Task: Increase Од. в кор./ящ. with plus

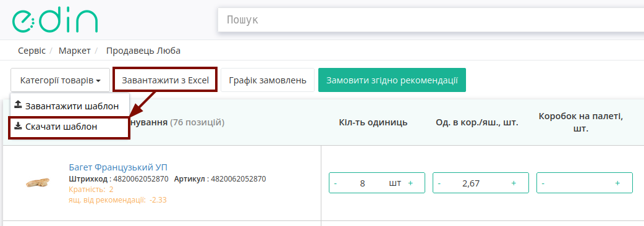Action: tap(514, 183)
